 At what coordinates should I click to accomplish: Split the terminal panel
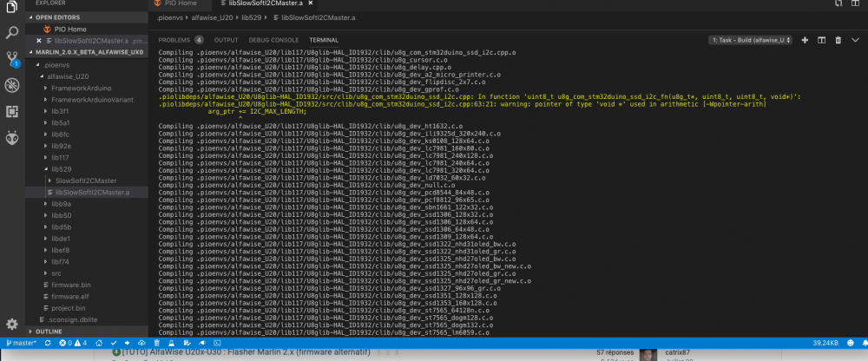(x=822, y=40)
